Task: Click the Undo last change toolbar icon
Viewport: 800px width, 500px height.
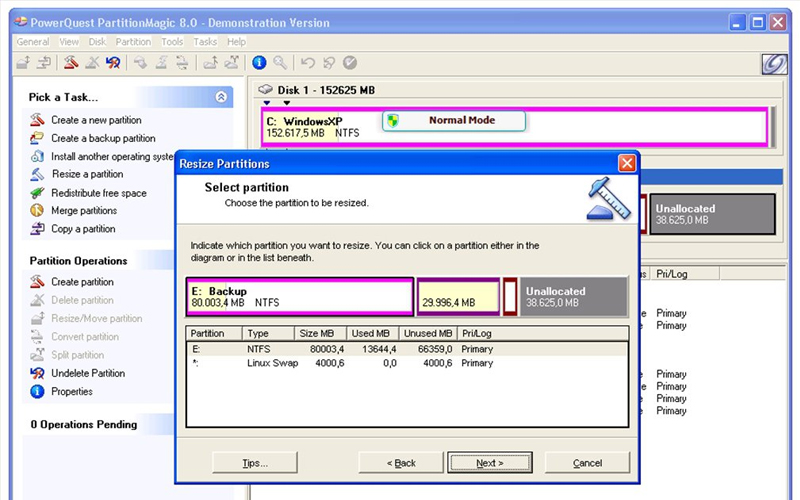Action: pos(308,63)
